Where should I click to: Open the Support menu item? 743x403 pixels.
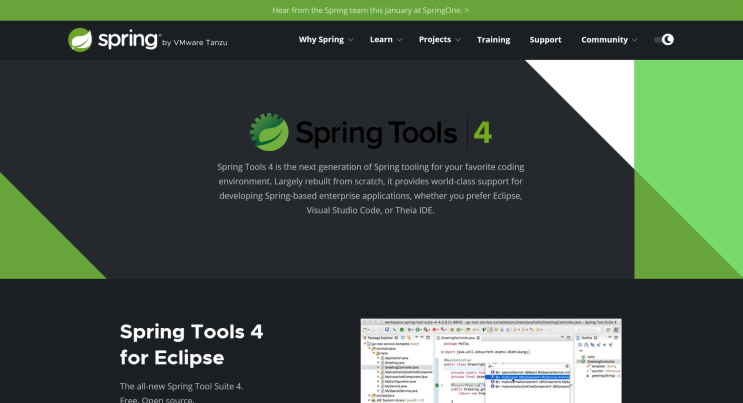(x=545, y=40)
